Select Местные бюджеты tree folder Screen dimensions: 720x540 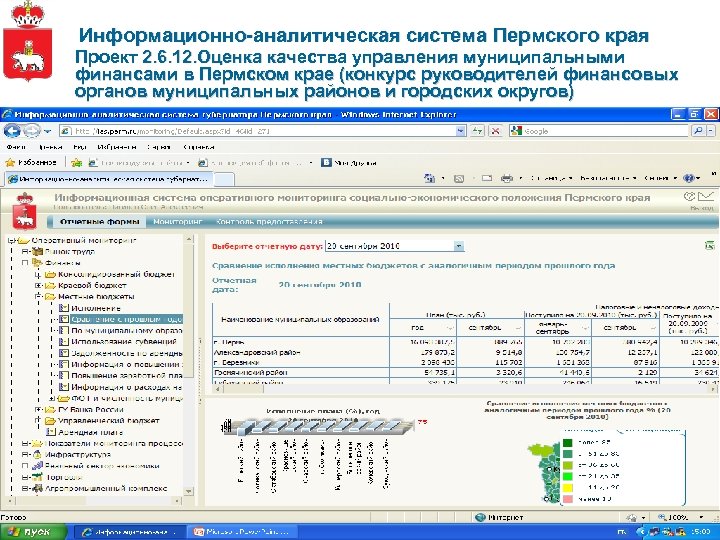click(96, 297)
